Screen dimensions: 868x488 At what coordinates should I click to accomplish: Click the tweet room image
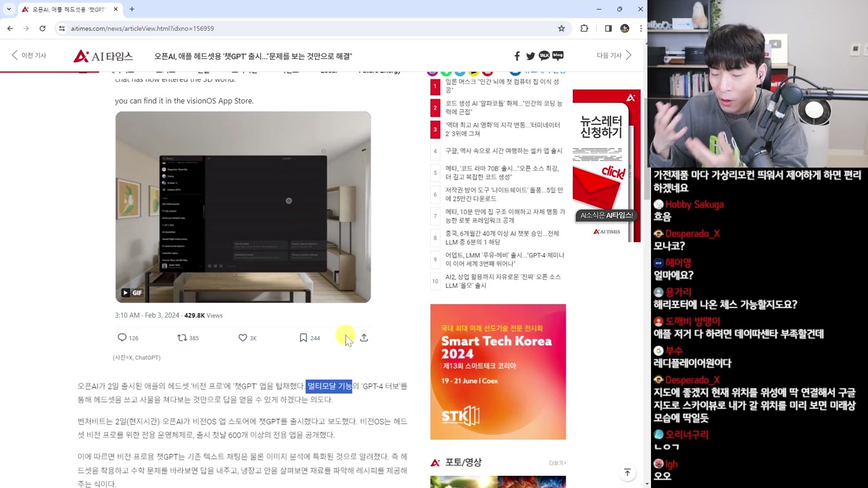pyautogui.click(x=243, y=207)
